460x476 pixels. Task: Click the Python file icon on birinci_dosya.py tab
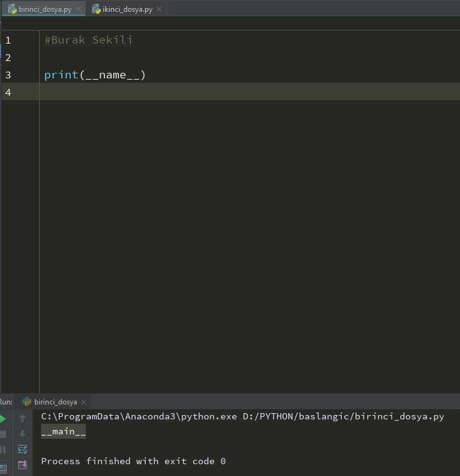pyautogui.click(x=12, y=9)
